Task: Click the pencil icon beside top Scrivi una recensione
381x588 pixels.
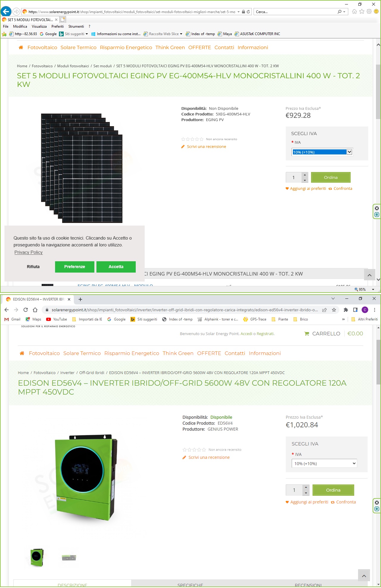Action: tap(183, 147)
